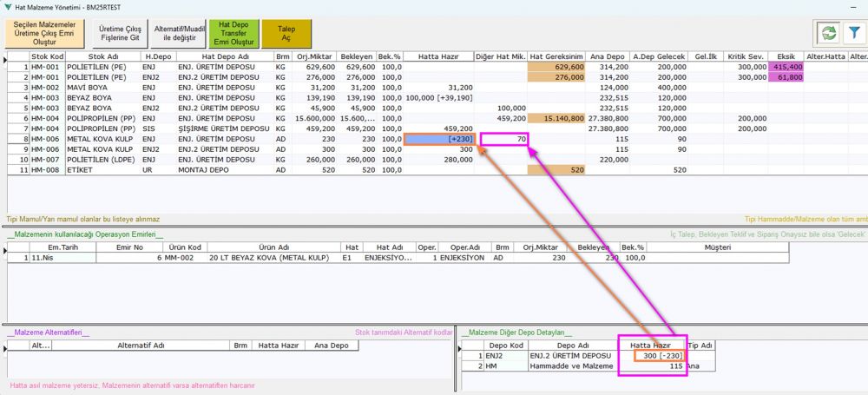Click the Hat Depo Adı column header
This screenshot has width=868, height=395.
tap(225, 56)
